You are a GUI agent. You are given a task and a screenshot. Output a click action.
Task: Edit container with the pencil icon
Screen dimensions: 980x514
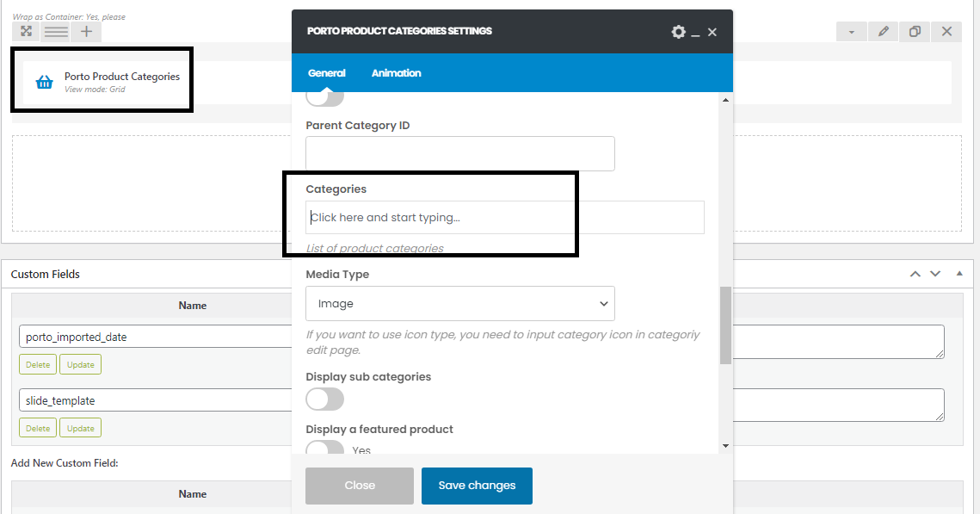click(x=883, y=32)
